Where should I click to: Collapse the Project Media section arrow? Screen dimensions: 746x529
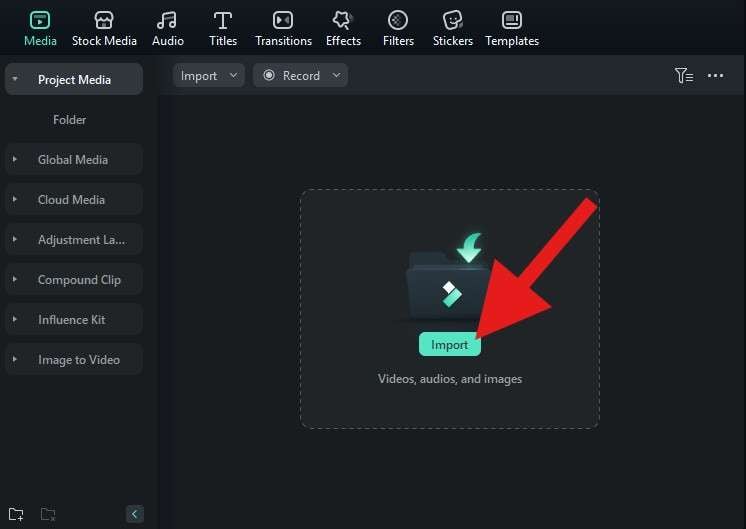[x=15, y=79]
